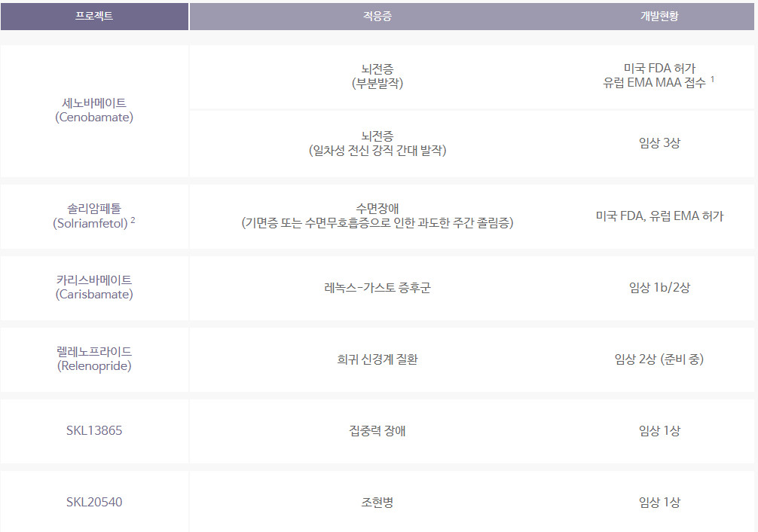Select the 조현병 indication cell
Image resolution: width=758 pixels, height=532 pixels.
click(x=377, y=502)
